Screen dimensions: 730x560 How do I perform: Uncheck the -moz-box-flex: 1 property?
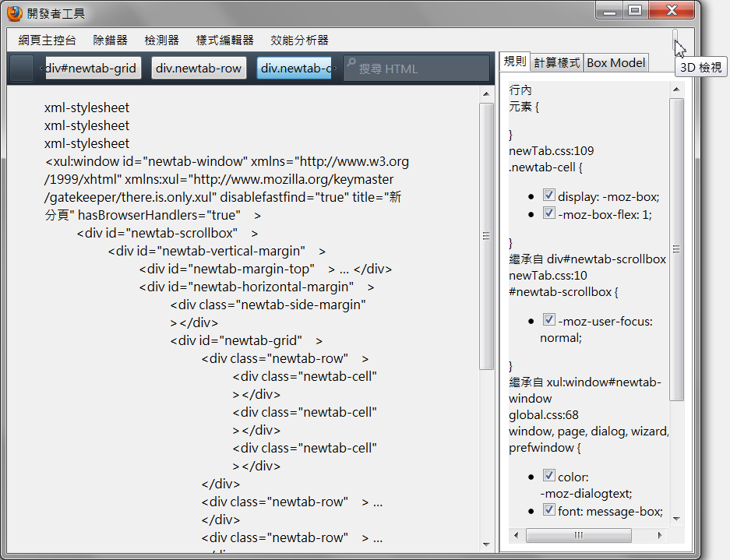[549, 214]
